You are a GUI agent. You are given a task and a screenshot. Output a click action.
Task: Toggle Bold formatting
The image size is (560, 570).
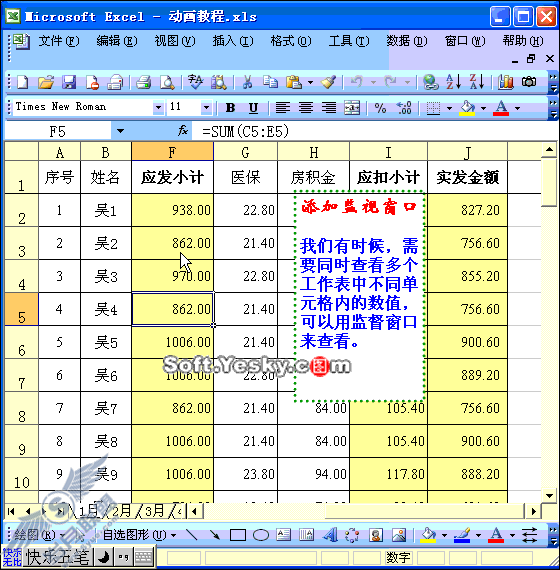230,108
